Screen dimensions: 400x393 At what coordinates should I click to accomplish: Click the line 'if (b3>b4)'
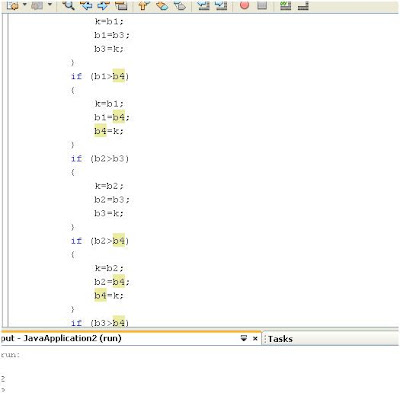point(100,323)
